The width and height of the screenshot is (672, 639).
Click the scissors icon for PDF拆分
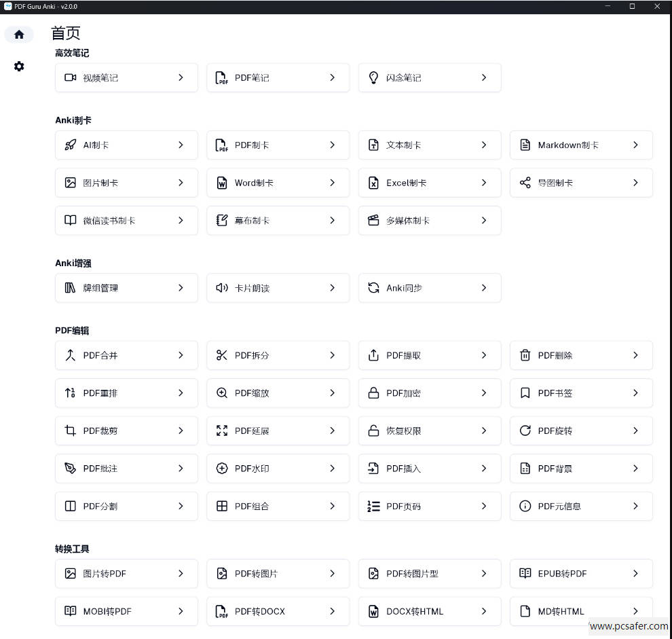221,355
